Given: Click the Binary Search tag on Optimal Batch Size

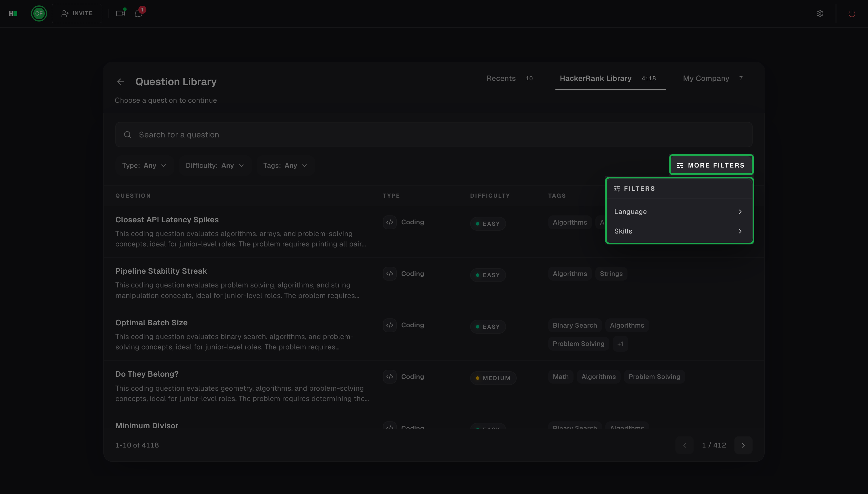Looking at the screenshot, I should [x=575, y=325].
